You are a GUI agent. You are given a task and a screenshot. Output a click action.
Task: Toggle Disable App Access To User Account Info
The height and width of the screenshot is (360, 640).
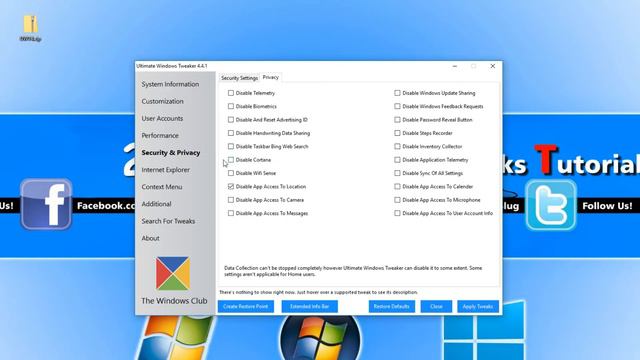pyautogui.click(x=397, y=213)
